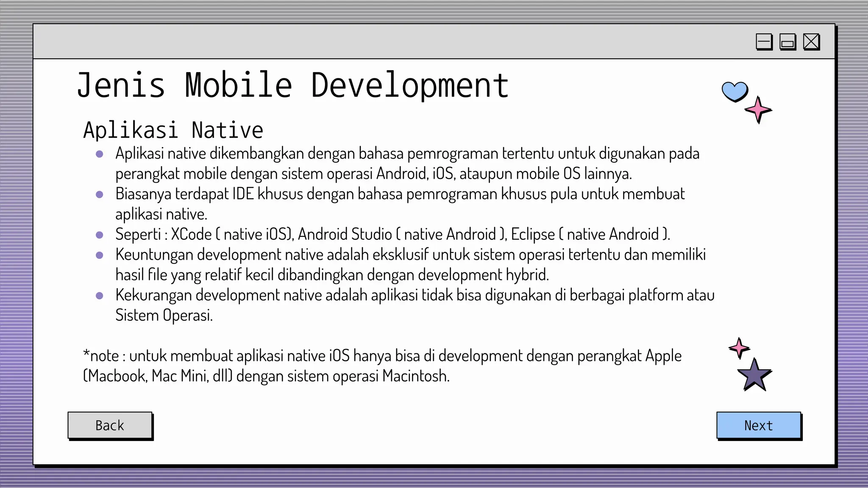Click the blue Next button

[759, 425]
